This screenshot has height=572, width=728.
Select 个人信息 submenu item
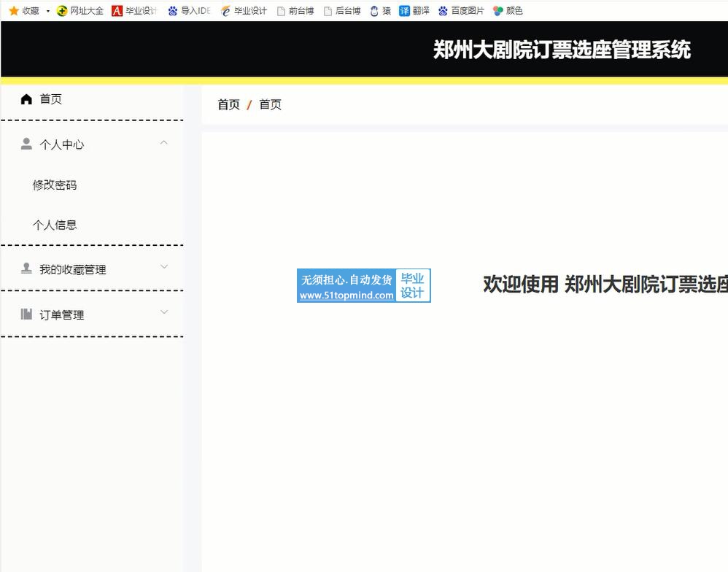tap(55, 225)
